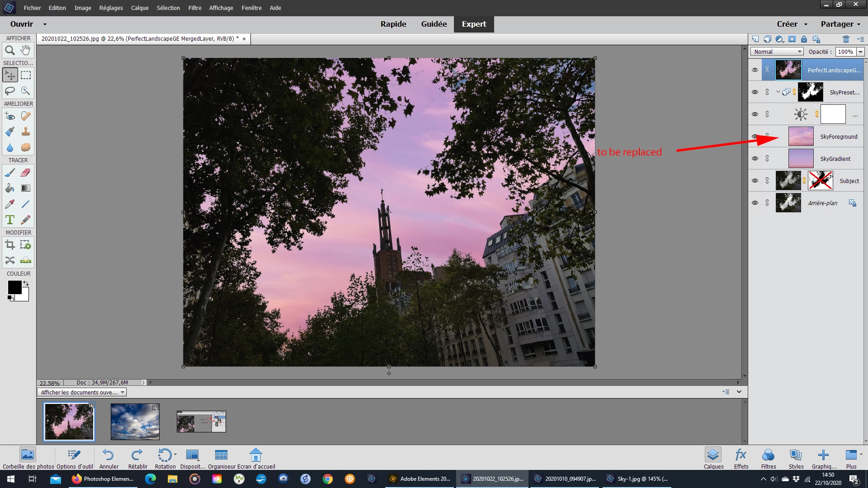Expand the Opacité percentage dropdown arrow
This screenshot has width=868, height=488.
coord(861,52)
